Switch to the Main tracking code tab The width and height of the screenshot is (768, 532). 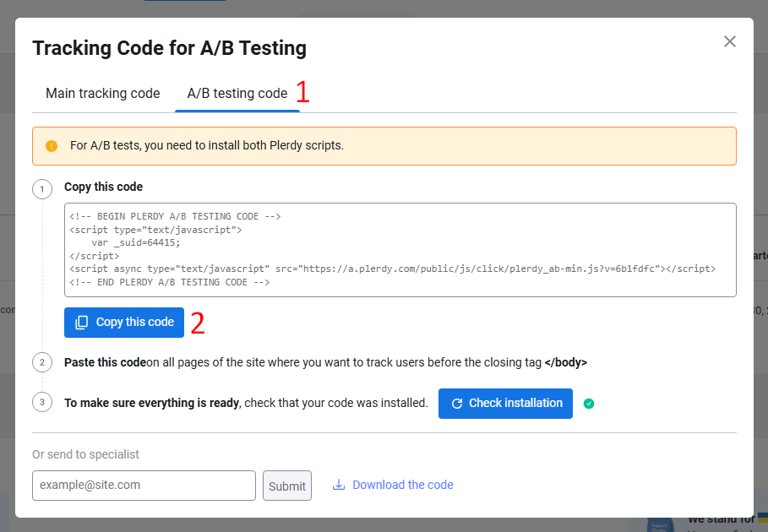click(x=102, y=93)
